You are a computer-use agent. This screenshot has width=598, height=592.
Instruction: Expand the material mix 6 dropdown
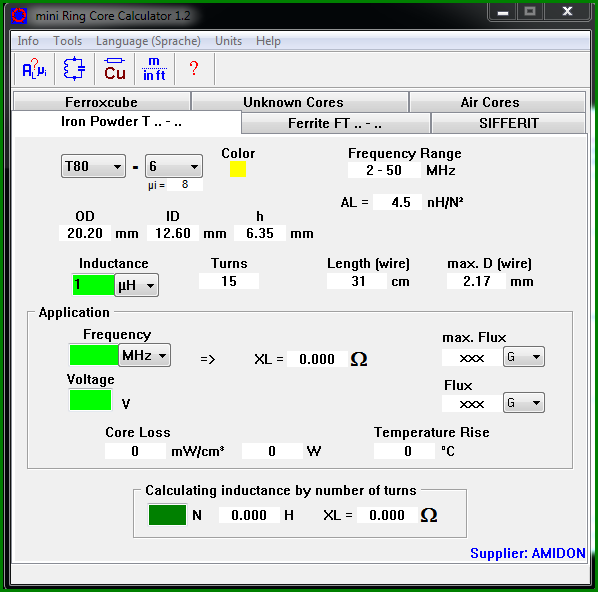pyautogui.click(x=174, y=166)
